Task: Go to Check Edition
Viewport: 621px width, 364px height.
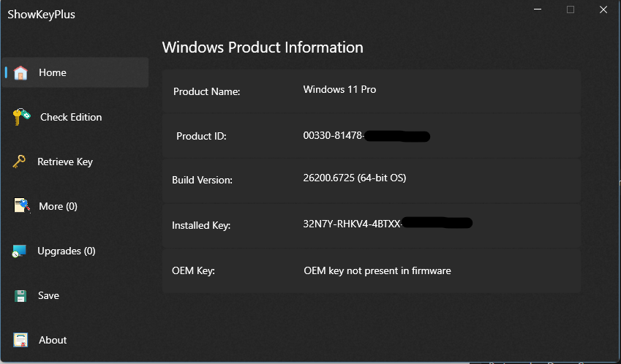Action: (x=71, y=117)
